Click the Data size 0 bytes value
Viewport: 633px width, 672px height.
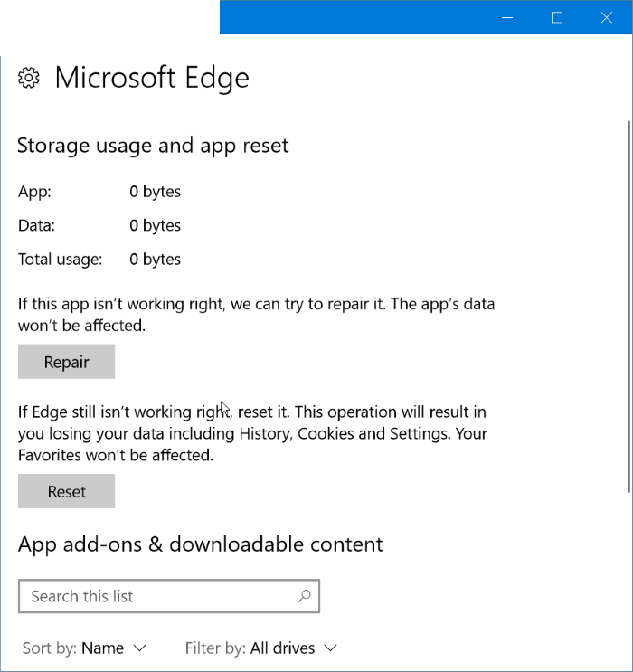(155, 225)
